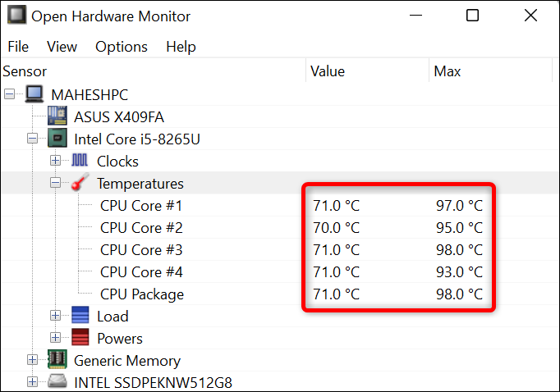Click the blue Load icon
Viewport: 560px width, 392px height.
80,316
